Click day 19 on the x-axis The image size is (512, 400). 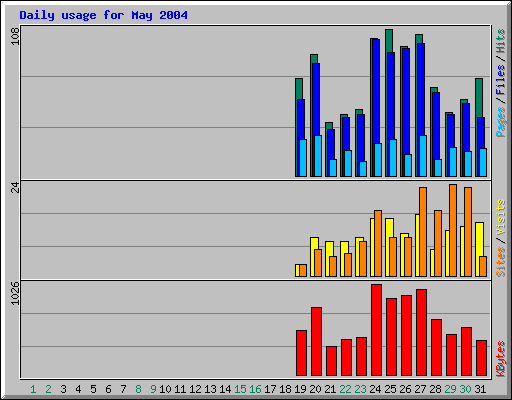coord(300,389)
